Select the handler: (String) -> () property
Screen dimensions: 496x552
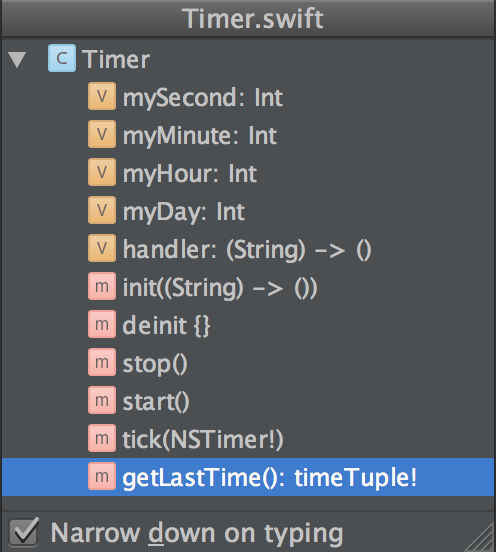point(247,250)
